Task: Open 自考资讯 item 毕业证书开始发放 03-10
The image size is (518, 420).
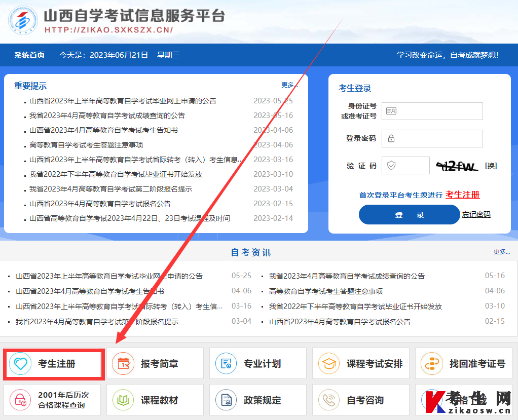Action: 355,307
